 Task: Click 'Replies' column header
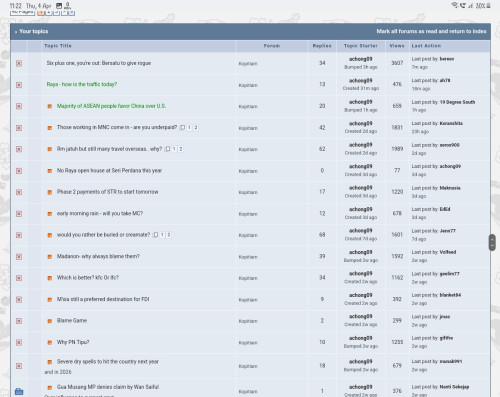tap(322, 46)
